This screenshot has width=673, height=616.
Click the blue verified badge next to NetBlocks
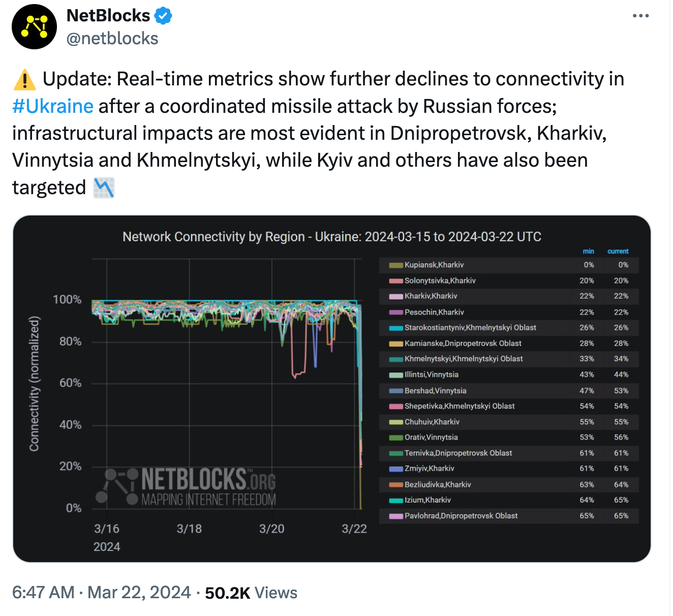pyautogui.click(x=163, y=15)
